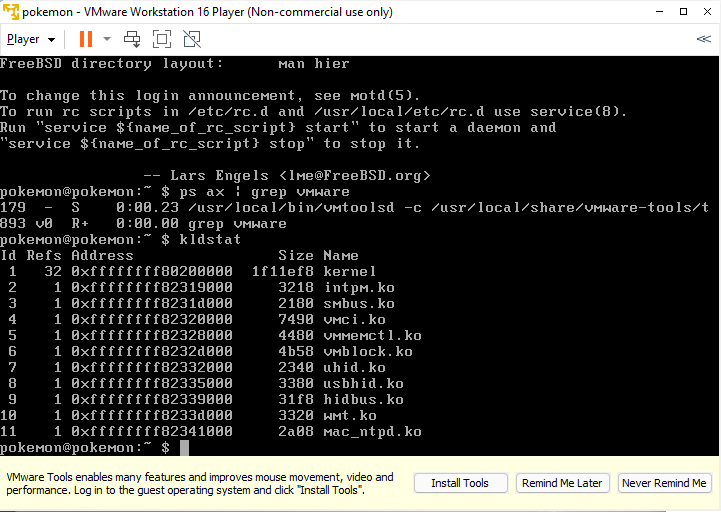Click the 'mac_ntpd.ko' module name
This screenshot has height=512, width=721.
372,431
